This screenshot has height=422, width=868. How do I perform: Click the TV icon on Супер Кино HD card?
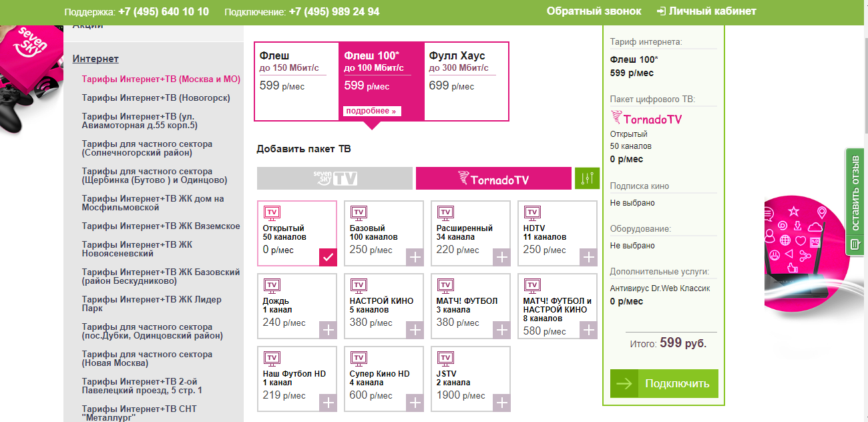pos(359,359)
